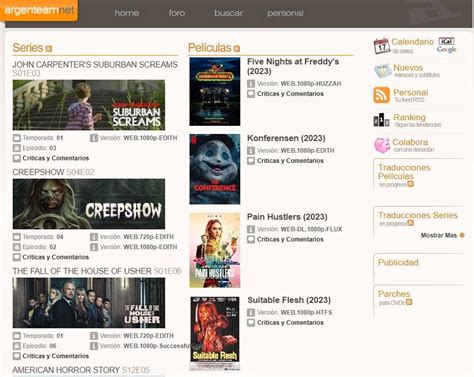Open the home menu item
Viewport: 474px width, 377px height.
pyautogui.click(x=127, y=13)
